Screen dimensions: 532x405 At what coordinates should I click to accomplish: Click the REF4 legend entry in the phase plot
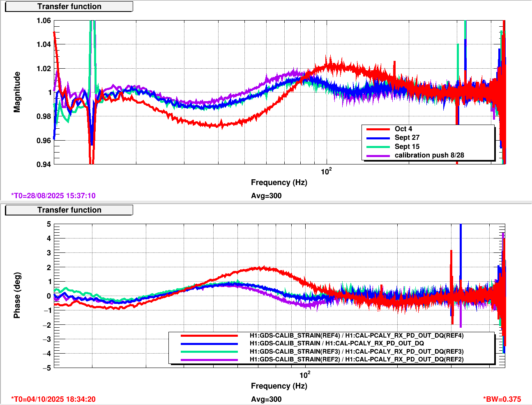click(356, 336)
